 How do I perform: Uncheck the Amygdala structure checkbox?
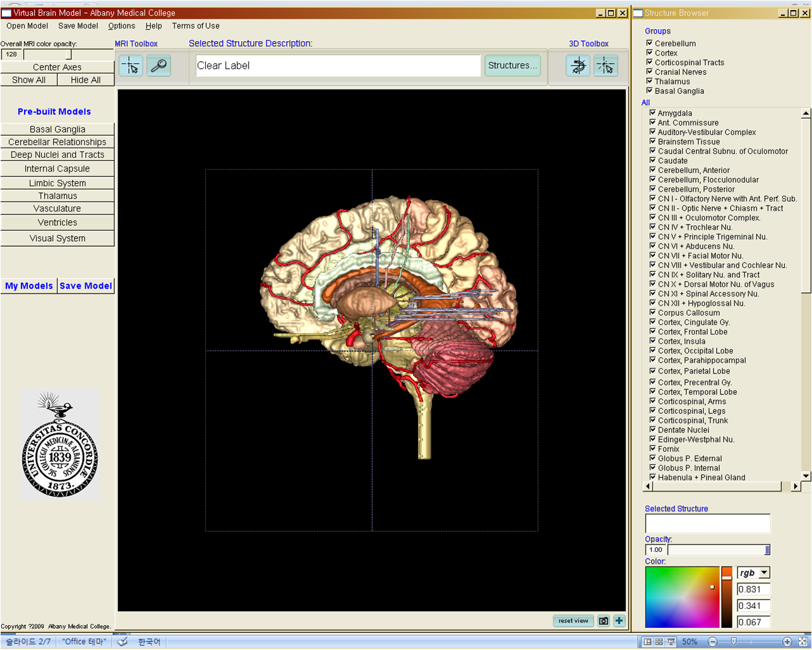652,113
